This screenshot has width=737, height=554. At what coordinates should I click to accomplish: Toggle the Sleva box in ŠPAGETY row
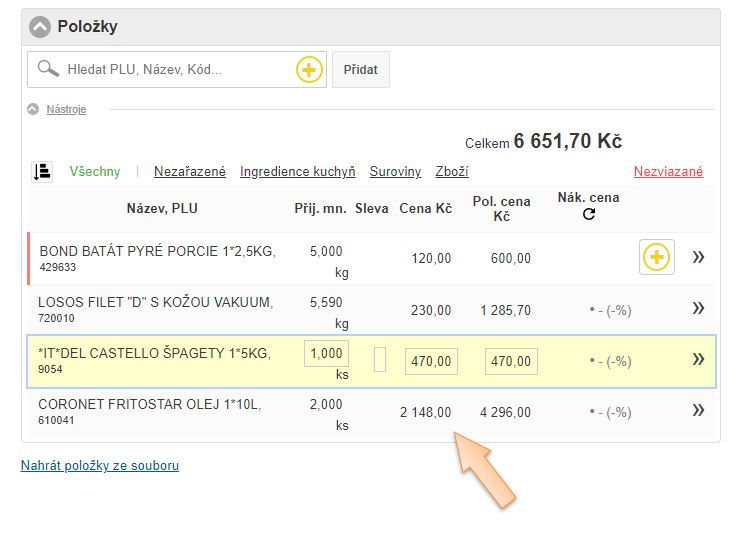coord(379,360)
